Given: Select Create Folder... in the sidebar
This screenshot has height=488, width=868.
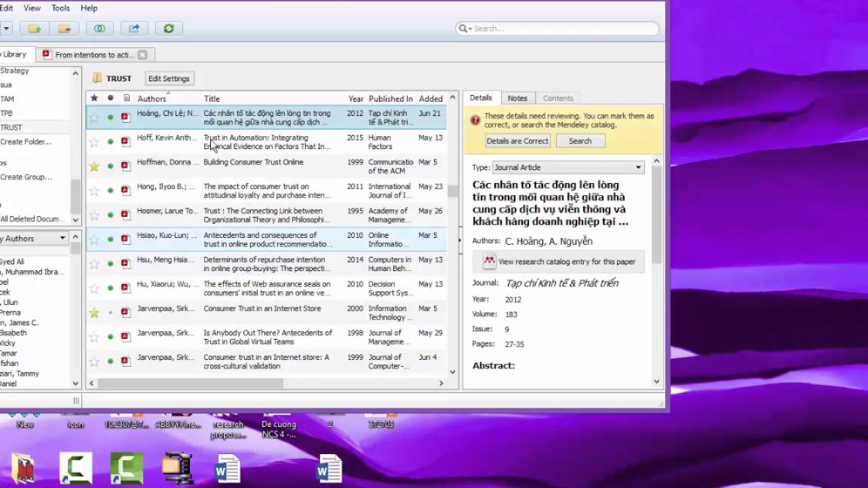Looking at the screenshot, I should pyautogui.click(x=26, y=142).
